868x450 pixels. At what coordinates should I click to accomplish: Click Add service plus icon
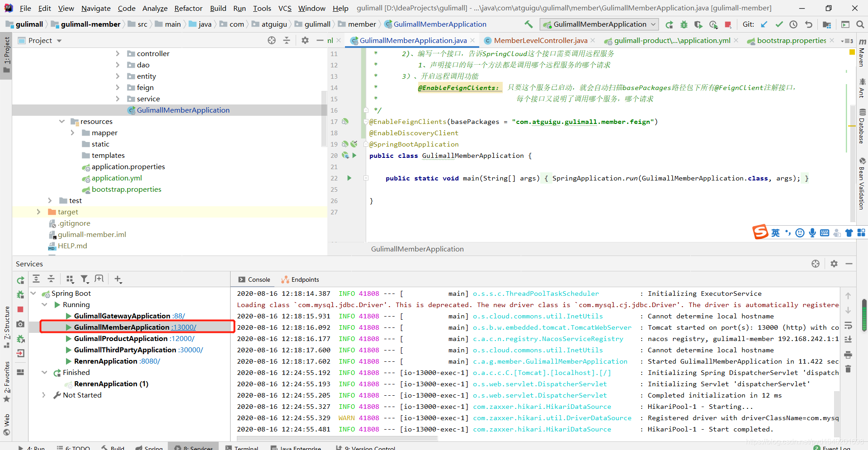(118, 279)
